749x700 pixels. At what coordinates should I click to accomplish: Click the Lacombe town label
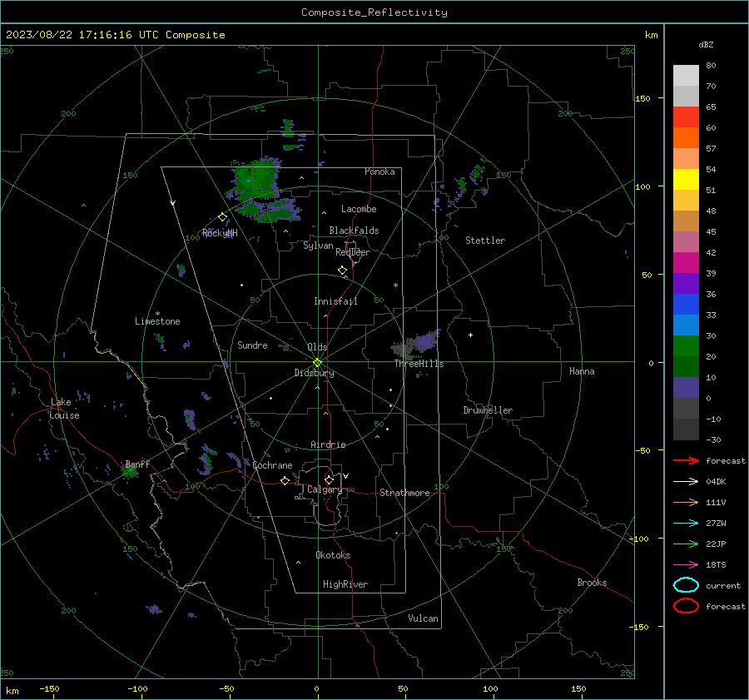tap(359, 209)
